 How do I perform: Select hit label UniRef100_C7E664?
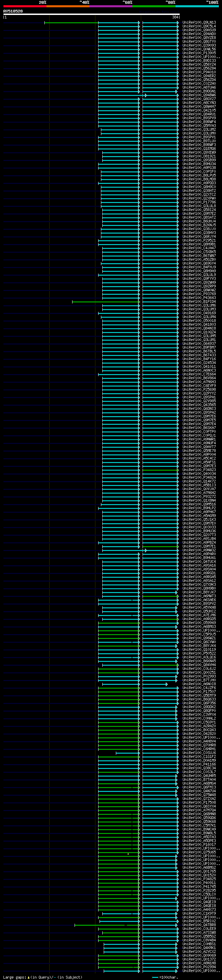click(199, 374)
